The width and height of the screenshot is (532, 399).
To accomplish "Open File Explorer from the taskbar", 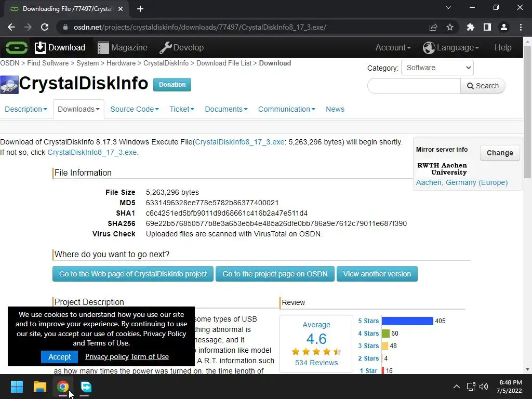I will [x=39, y=387].
